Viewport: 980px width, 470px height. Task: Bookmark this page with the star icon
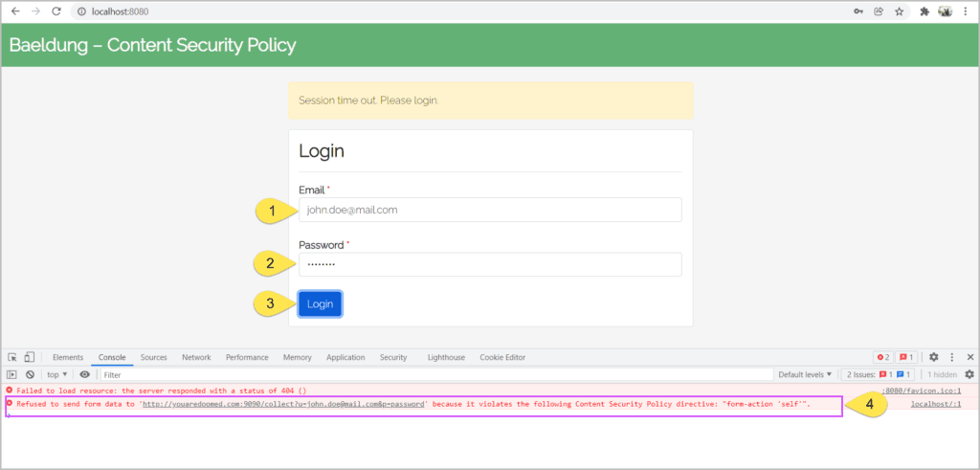tap(899, 11)
